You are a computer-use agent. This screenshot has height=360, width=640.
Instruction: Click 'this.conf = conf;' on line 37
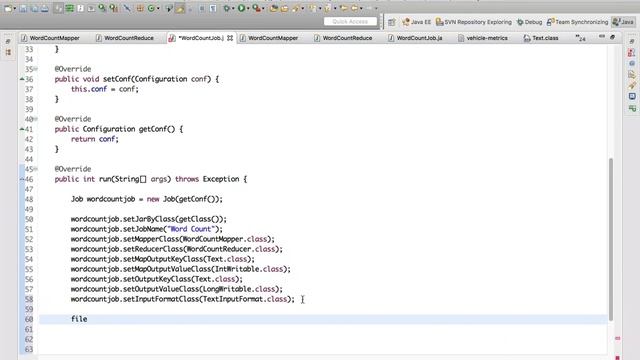[105, 89]
